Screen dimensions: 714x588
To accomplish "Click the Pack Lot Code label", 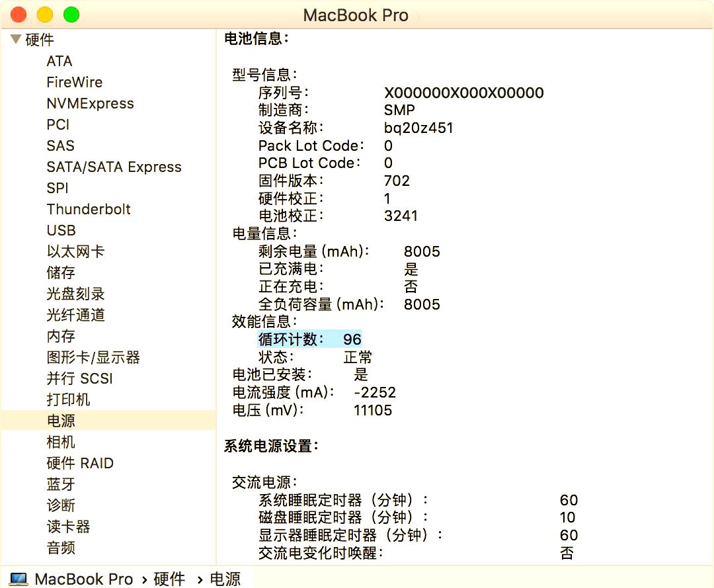I will [311, 146].
